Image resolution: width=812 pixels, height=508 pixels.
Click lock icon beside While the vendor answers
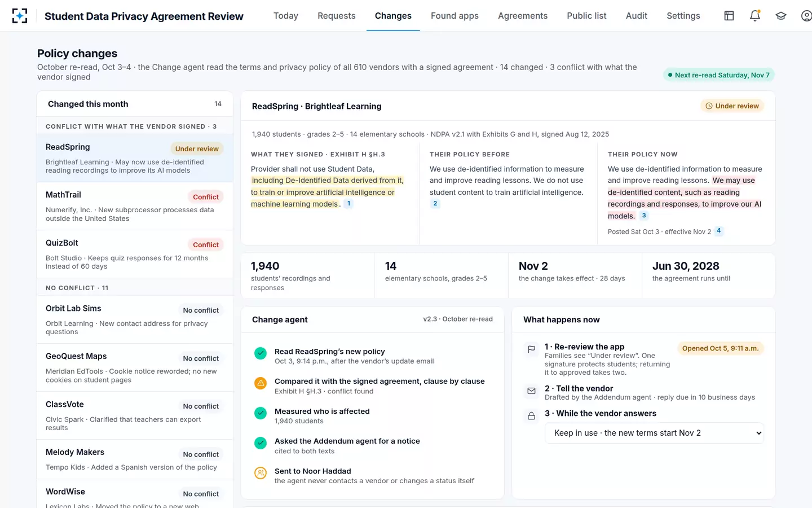pyautogui.click(x=531, y=416)
